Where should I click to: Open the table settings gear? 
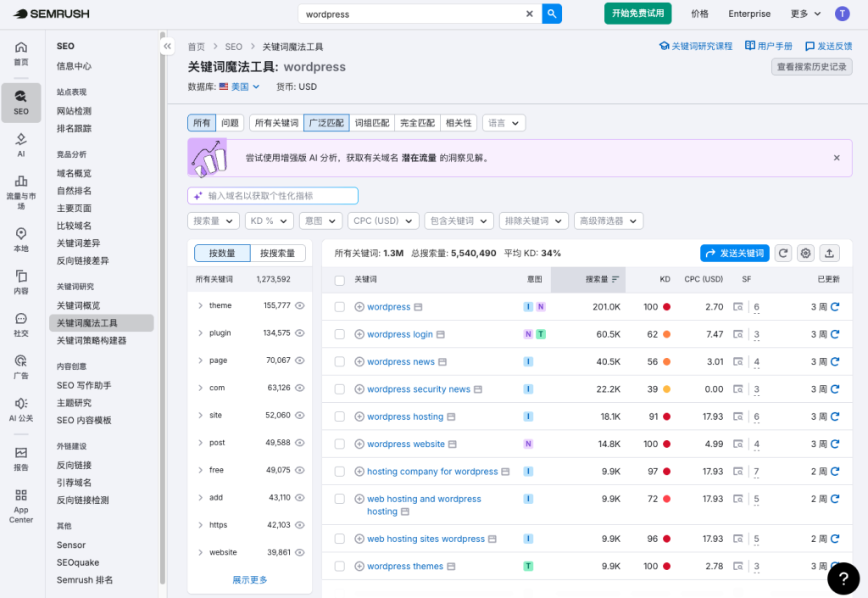point(805,253)
